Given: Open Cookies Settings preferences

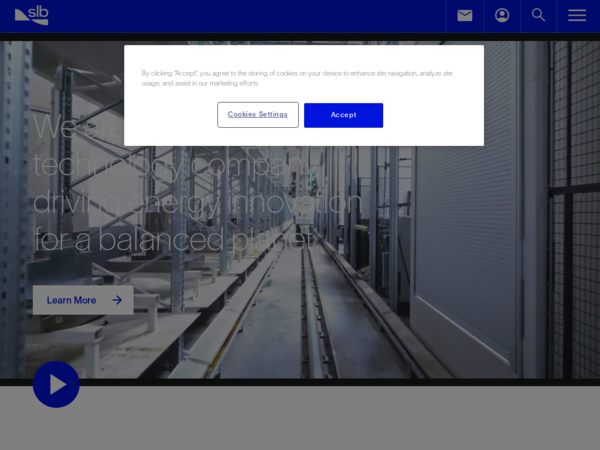Looking at the screenshot, I should tap(257, 115).
